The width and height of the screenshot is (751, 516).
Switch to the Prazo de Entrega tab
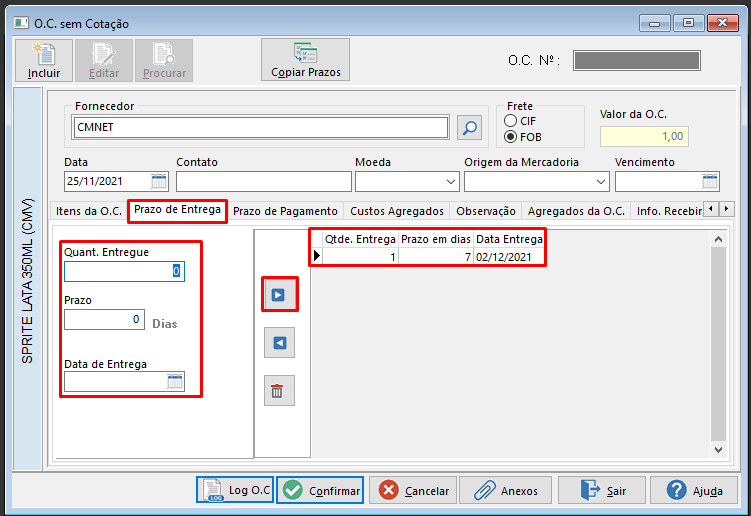pyautogui.click(x=177, y=210)
